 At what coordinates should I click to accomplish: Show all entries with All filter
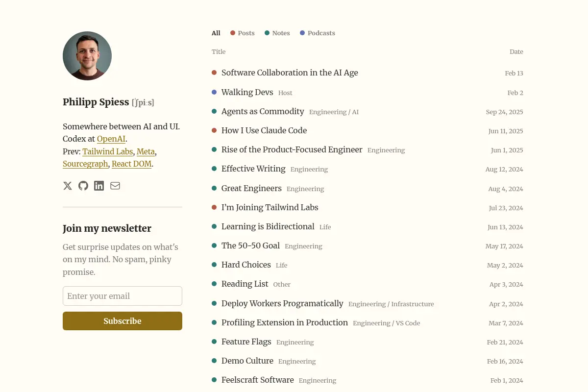tap(216, 33)
